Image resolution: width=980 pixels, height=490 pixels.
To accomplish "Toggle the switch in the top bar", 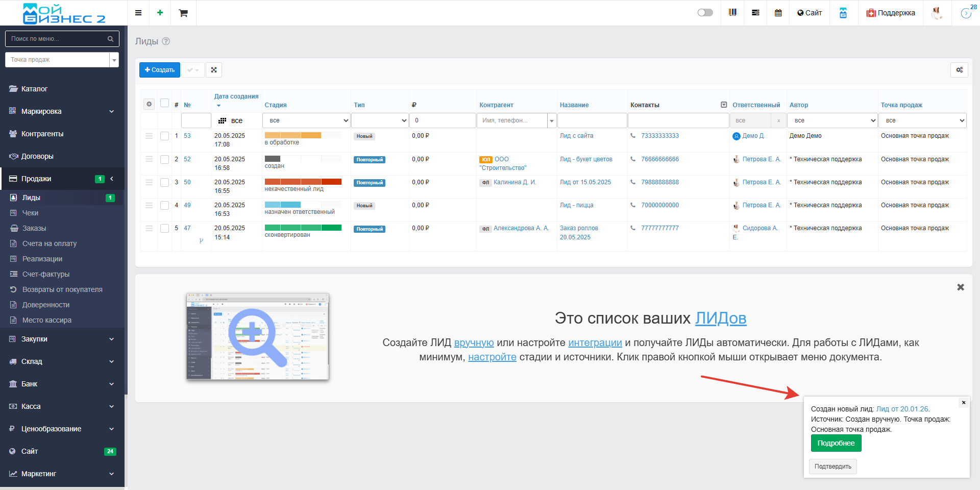I will click(705, 13).
